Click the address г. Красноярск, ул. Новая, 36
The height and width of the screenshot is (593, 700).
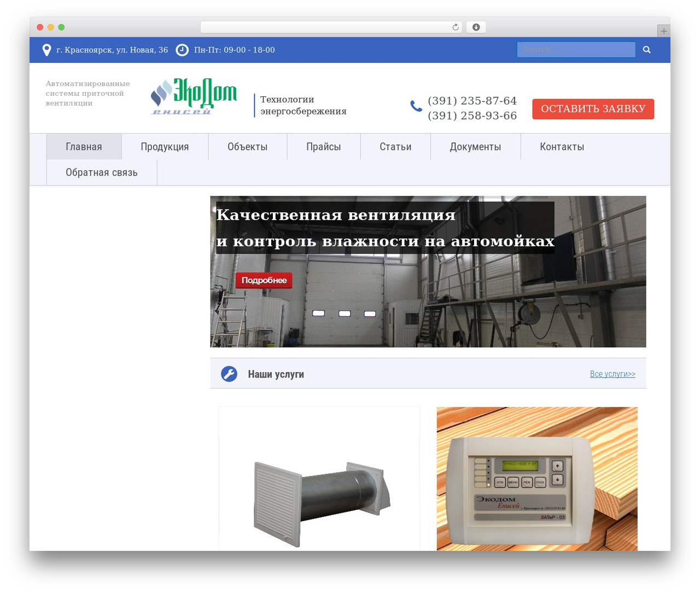pyautogui.click(x=112, y=50)
